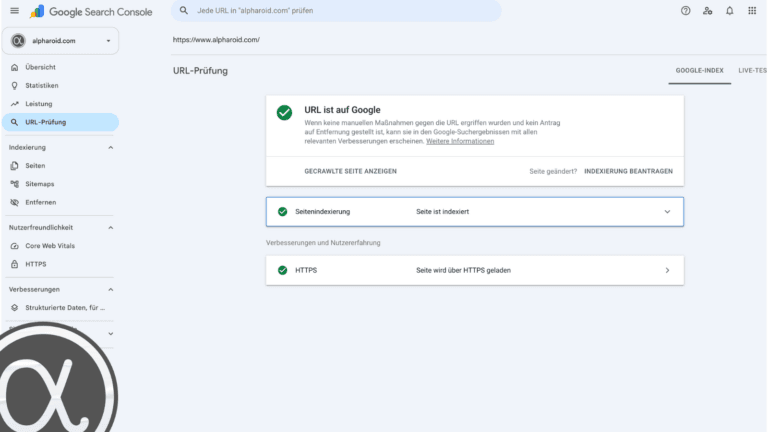The width and height of the screenshot is (768, 432).
Task: Click the green check beside Seitenindexierung
Action: [x=283, y=212]
